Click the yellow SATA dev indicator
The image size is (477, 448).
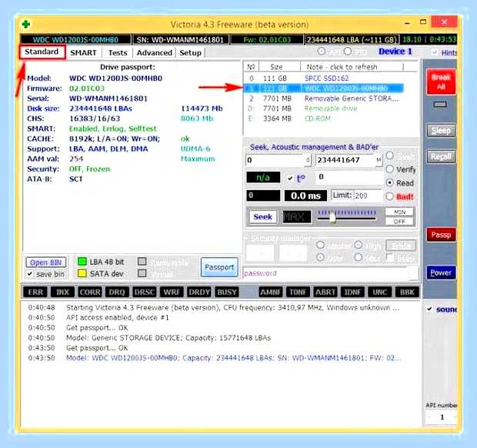coord(82,273)
